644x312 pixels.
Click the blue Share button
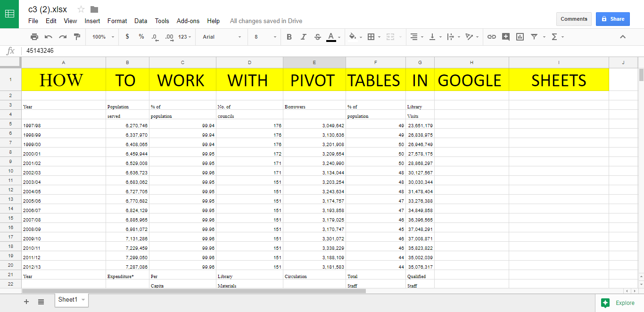tap(612, 19)
